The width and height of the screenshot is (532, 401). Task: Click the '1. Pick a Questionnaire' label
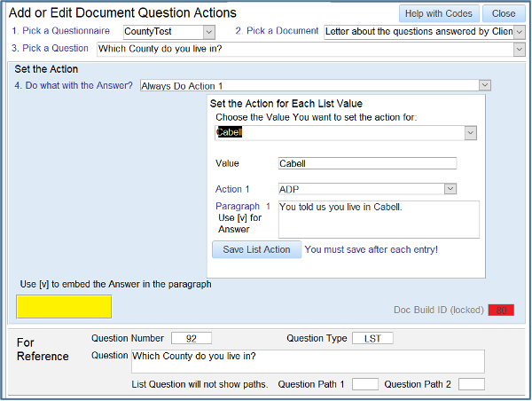click(x=60, y=31)
